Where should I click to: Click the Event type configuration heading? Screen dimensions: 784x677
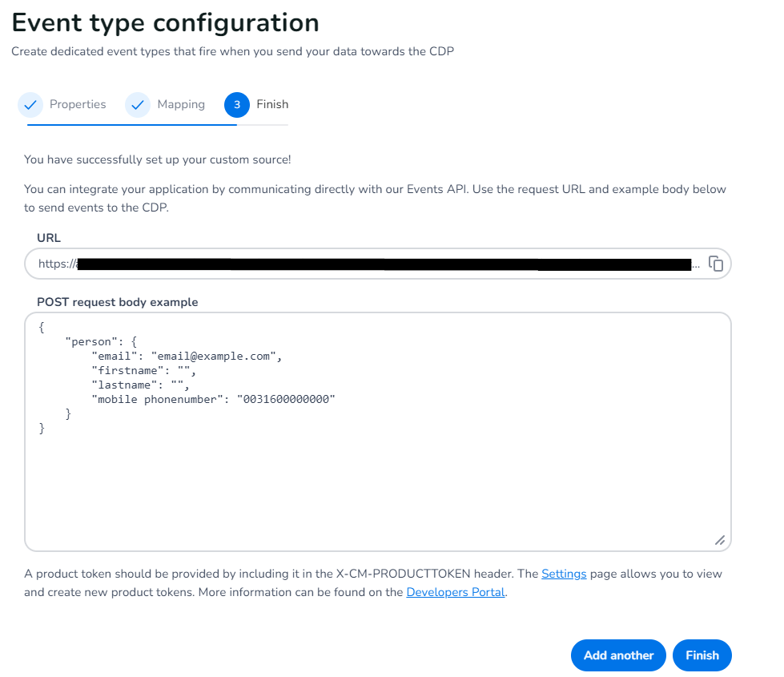coord(166,22)
